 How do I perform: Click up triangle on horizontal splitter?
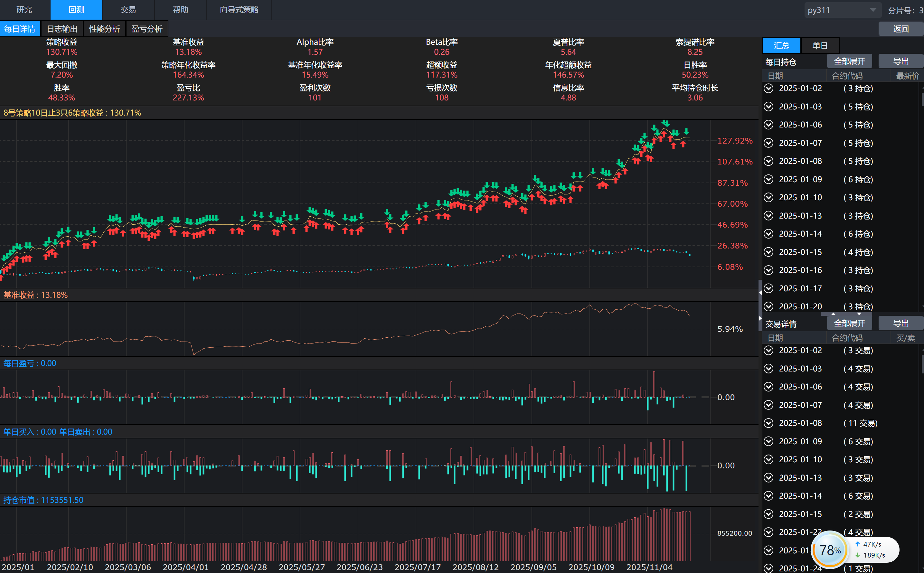833,314
